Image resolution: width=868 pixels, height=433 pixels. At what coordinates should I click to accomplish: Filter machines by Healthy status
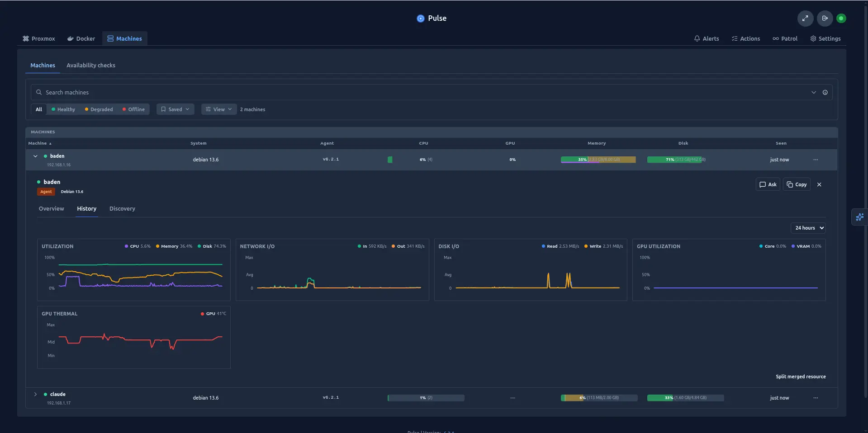pos(63,109)
